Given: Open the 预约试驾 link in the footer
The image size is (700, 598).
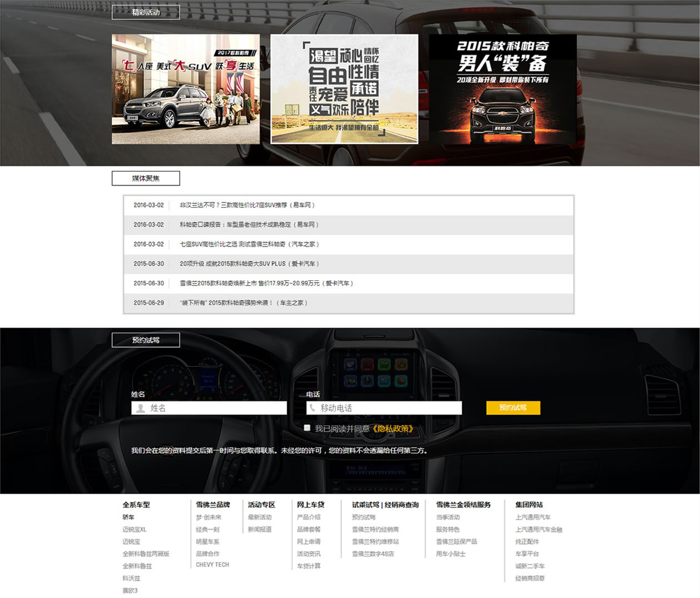Looking at the screenshot, I should pyautogui.click(x=364, y=517).
